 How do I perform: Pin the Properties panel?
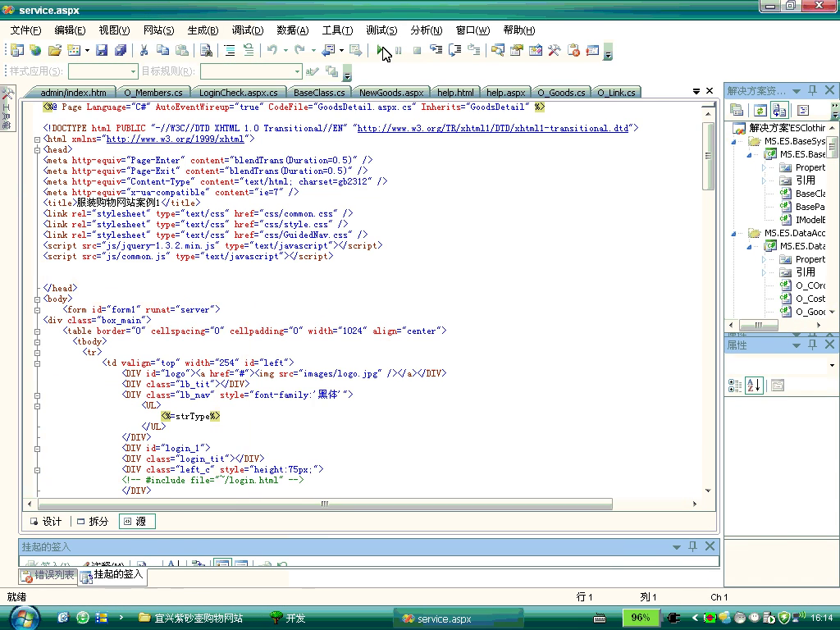click(813, 345)
